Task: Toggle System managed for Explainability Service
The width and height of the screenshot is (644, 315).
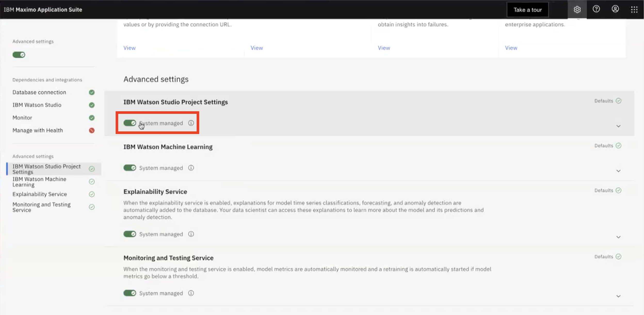Action: click(130, 234)
